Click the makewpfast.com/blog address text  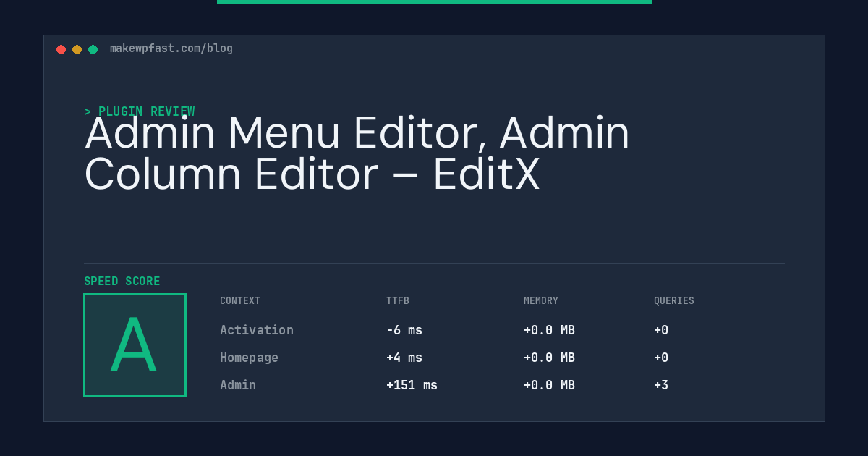[x=171, y=48]
